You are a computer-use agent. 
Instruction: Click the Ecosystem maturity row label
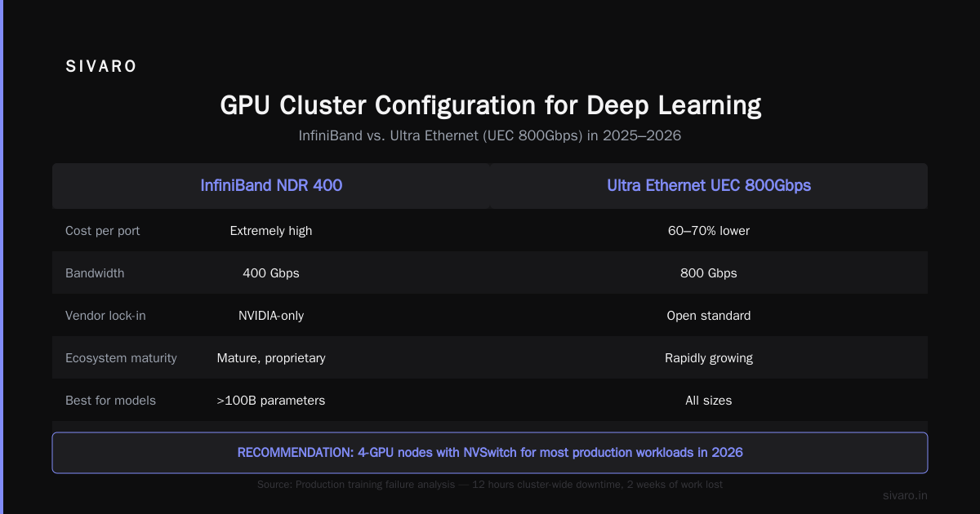(121, 358)
